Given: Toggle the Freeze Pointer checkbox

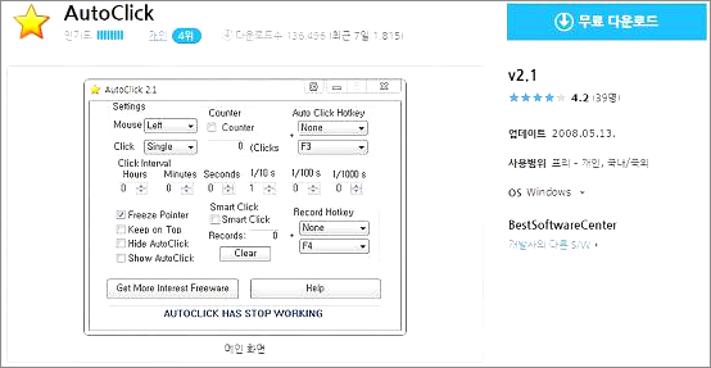Looking at the screenshot, I should [x=121, y=214].
